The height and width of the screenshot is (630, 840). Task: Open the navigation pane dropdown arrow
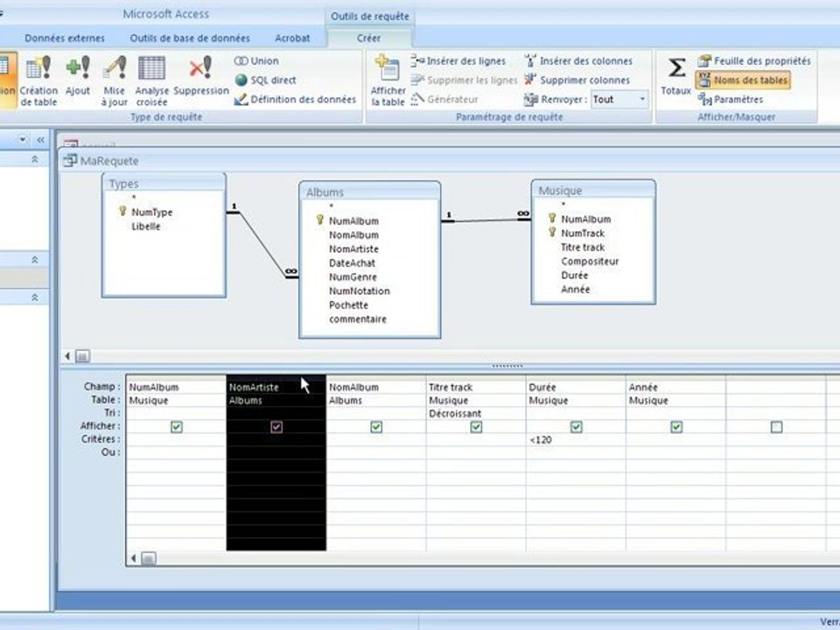[23, 140]
